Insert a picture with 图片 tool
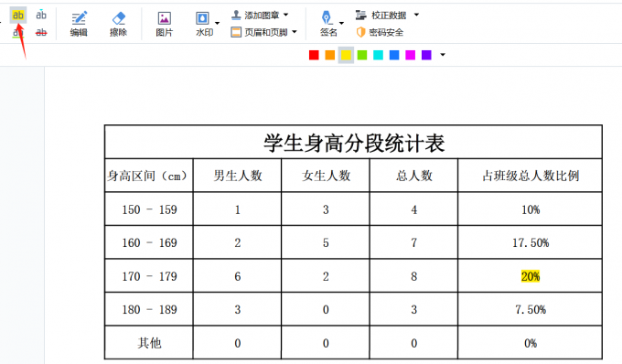 pos(165,24)
